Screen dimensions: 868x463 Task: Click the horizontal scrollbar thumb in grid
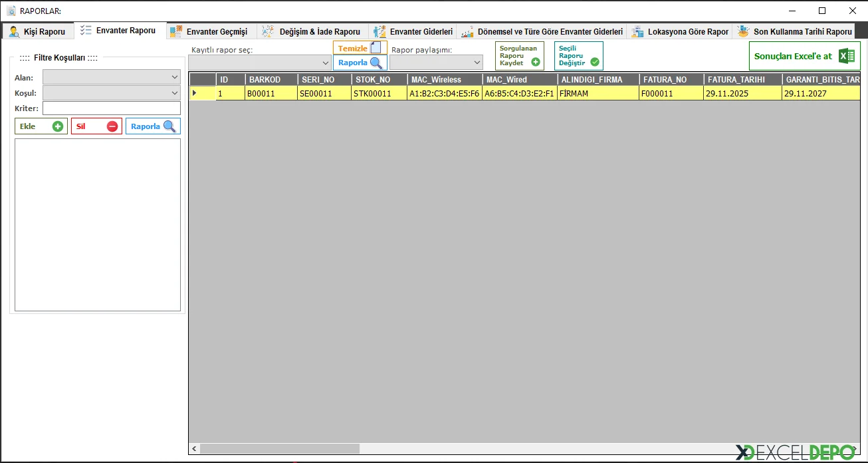point(279,449)
